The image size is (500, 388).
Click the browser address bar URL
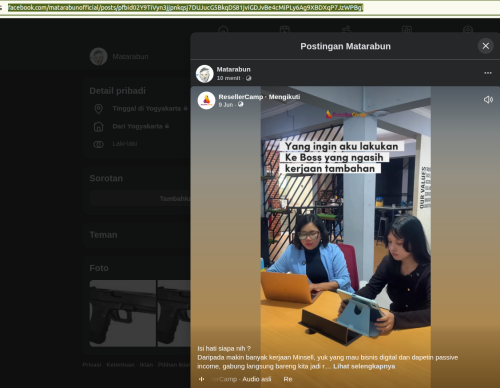point(185,7)
